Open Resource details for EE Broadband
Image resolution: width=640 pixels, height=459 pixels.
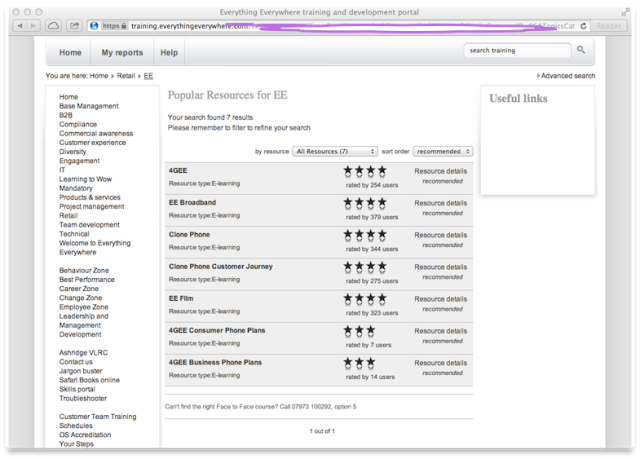440,203
